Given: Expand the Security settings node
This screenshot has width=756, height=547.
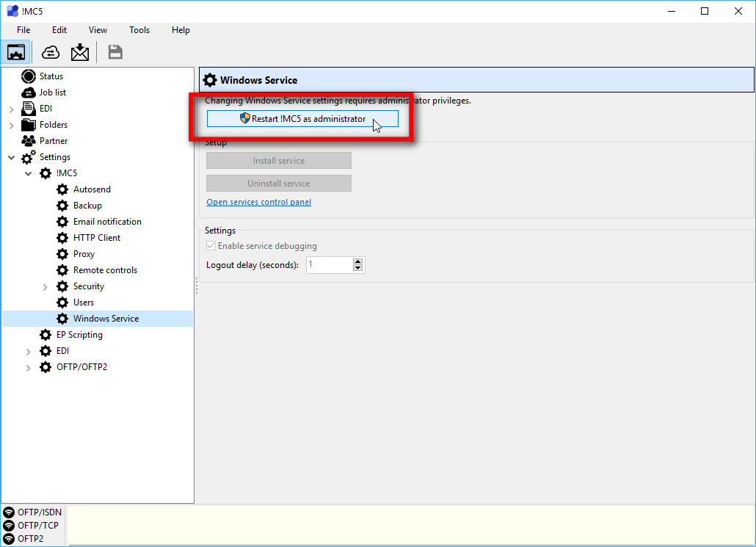Looking at the screenshot, I should coord(46,287).
